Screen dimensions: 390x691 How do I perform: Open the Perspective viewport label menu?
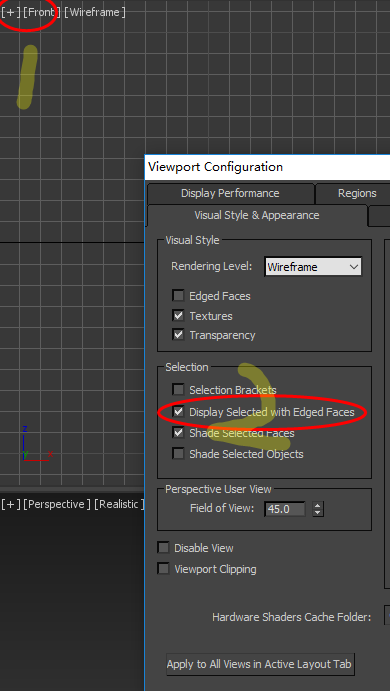tap(57, 504)
